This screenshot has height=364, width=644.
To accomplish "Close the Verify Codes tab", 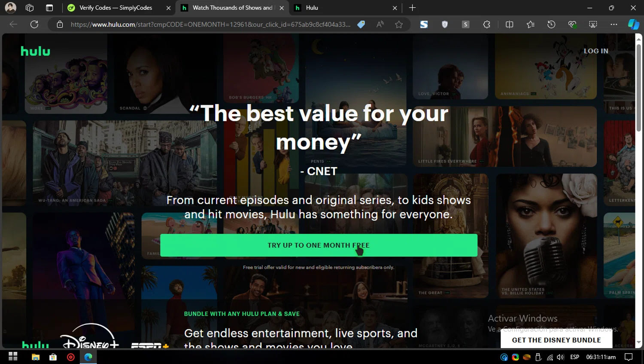I will 168,8.
